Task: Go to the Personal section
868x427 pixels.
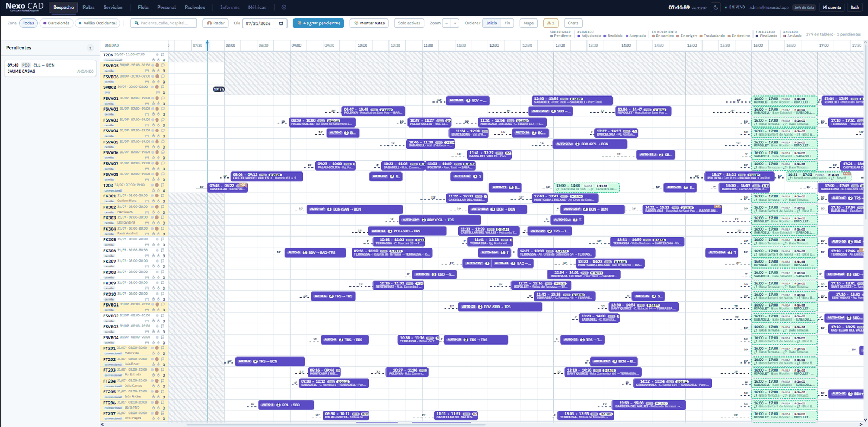Action: pyautogui.click(x=167, y=8)
